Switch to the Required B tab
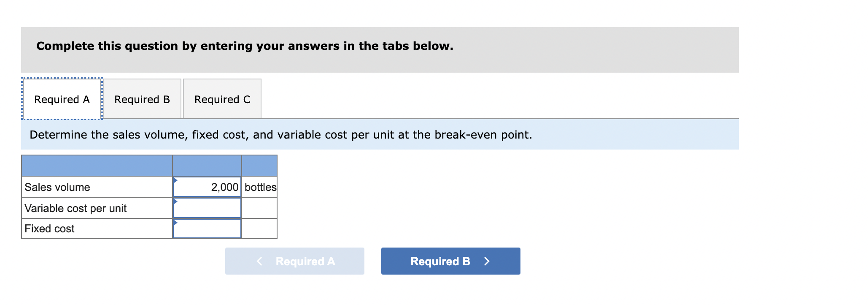Viewport: 868px width, 305px height. pos(142,99)
